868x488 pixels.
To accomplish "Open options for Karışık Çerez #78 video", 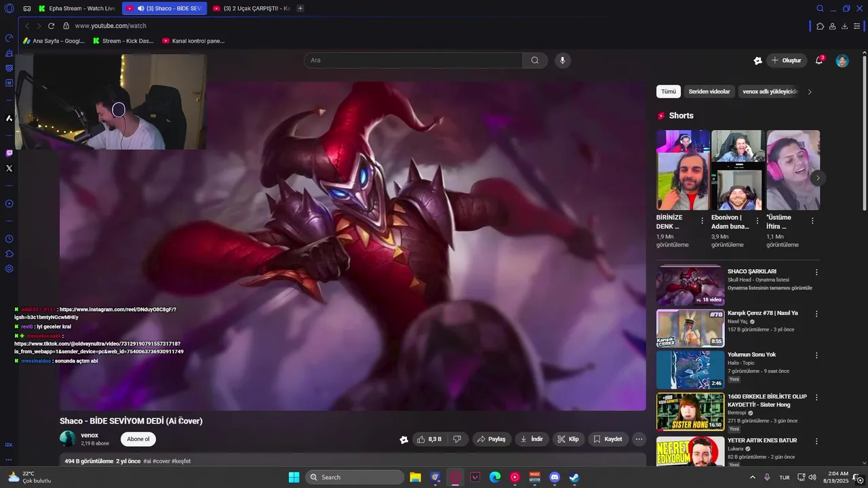I will pyautogui.click(x=816, y=314).
